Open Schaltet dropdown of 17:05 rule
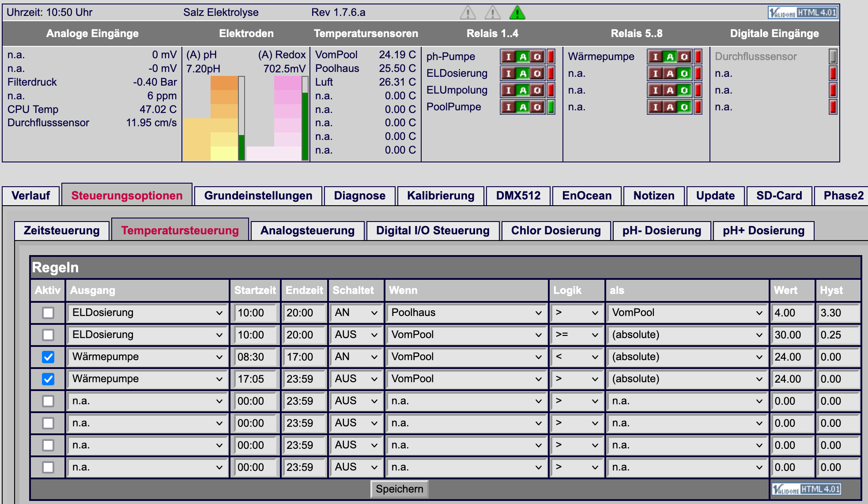Screen dimensions: 868x504 point(356,379)
